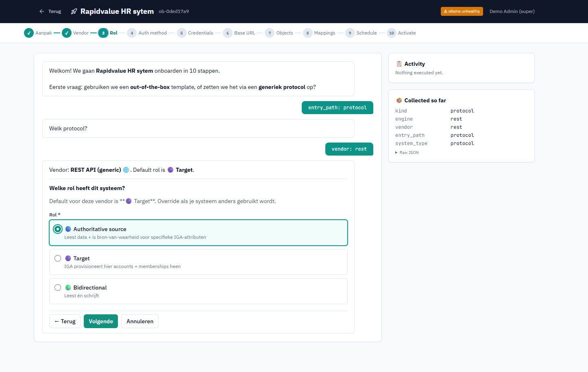This screenshot has height=372, width=588.
Task: Click the engine value rest
Action: tap(456, 119)
